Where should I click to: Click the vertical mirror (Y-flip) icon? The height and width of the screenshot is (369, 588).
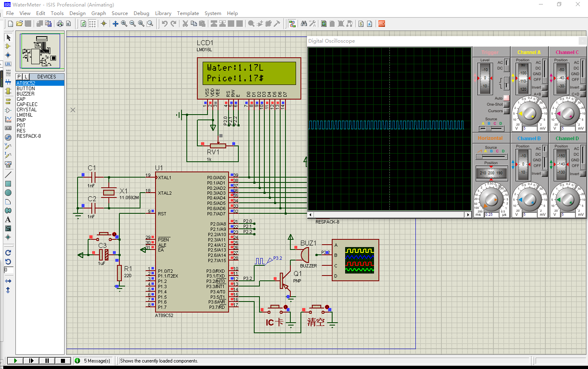8,290
